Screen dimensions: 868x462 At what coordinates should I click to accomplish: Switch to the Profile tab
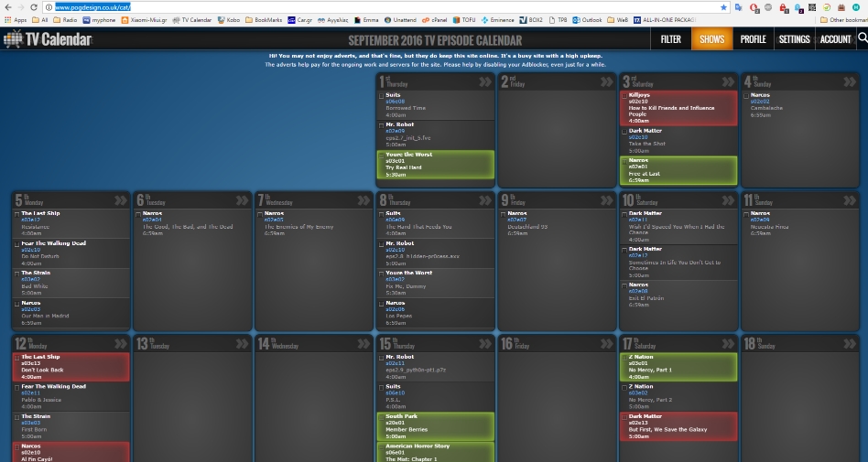pyautogui.click(x=753, y=39)
